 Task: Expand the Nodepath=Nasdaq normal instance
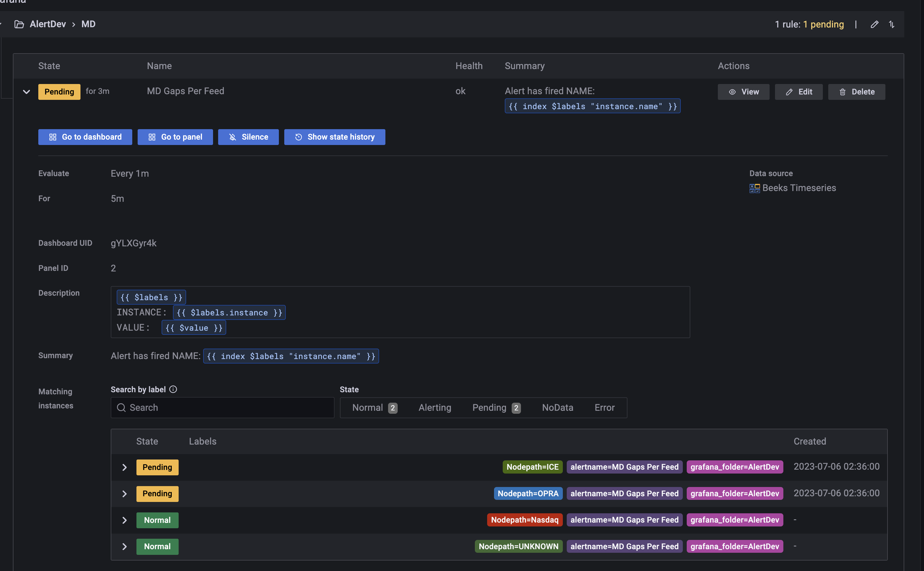pos(124,520)
